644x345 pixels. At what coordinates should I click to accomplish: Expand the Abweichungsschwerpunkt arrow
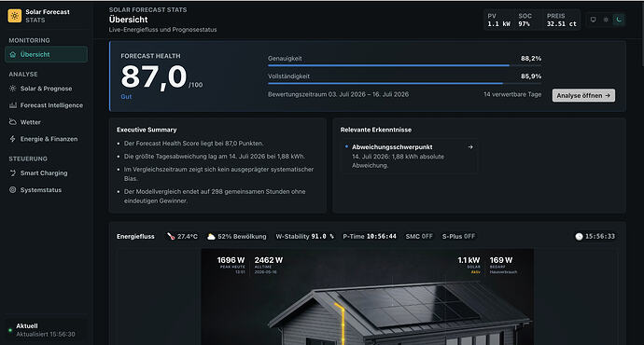tap(470, 147)
